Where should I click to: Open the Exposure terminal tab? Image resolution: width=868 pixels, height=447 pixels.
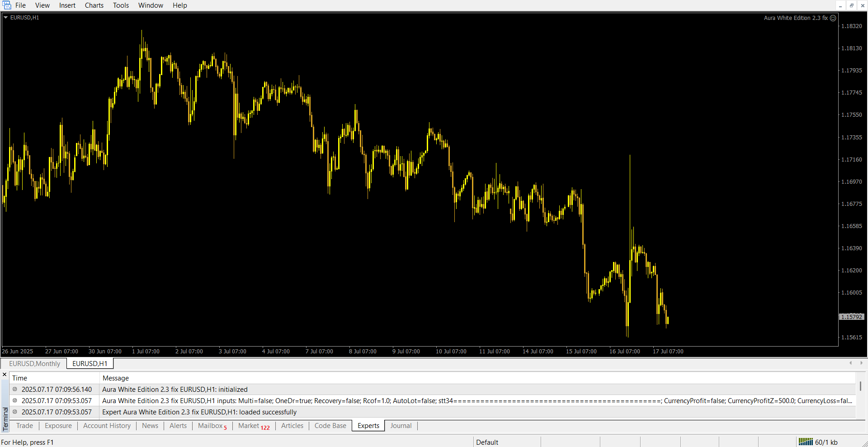click(58, 426)
